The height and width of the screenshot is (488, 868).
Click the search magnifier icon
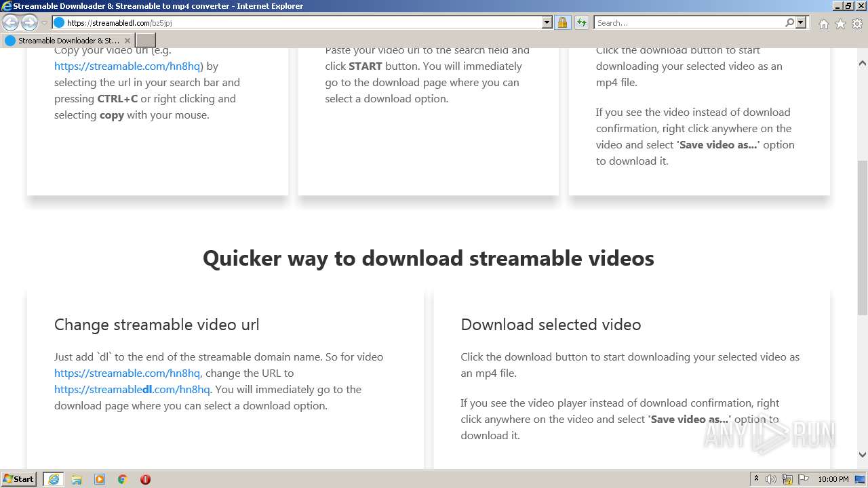click(x=789, y=22)
